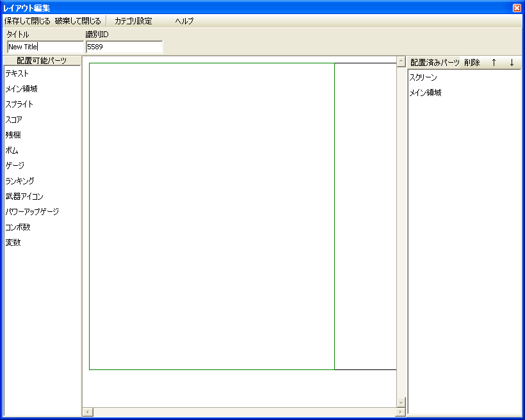Click the 識別ID input field
This screenshot has width=525, height=420.
(124, 47)
